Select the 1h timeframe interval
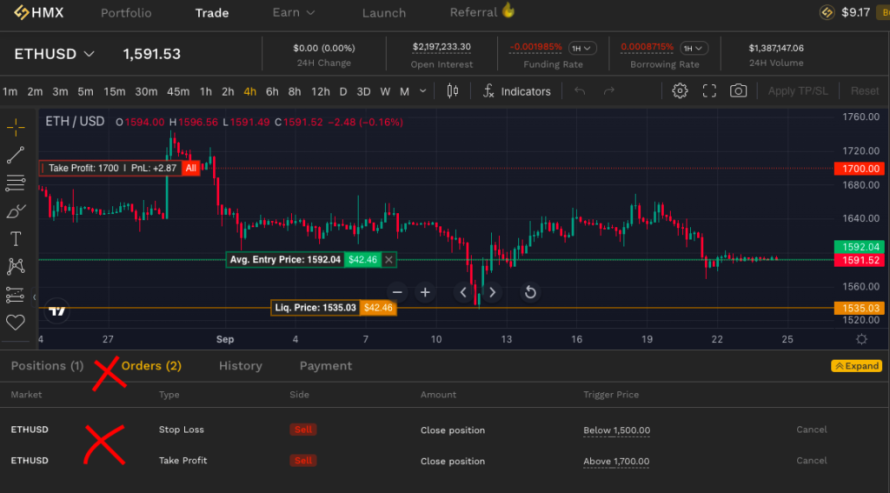Screen dimensions: 890x493 click(x=205, y=91)
